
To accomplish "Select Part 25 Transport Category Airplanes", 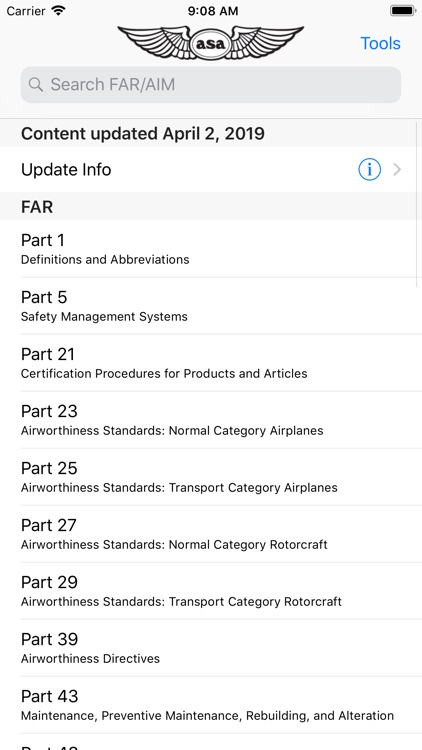I will point(211,476).
